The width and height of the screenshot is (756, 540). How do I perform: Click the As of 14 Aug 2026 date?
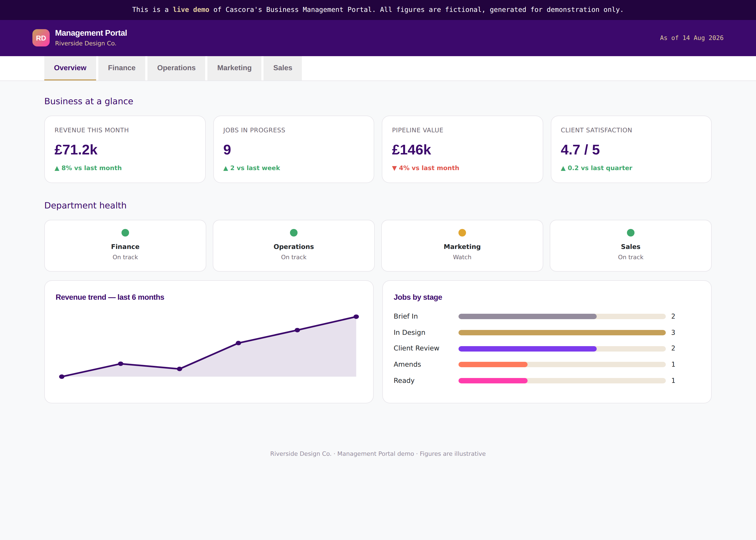[691, 38]
